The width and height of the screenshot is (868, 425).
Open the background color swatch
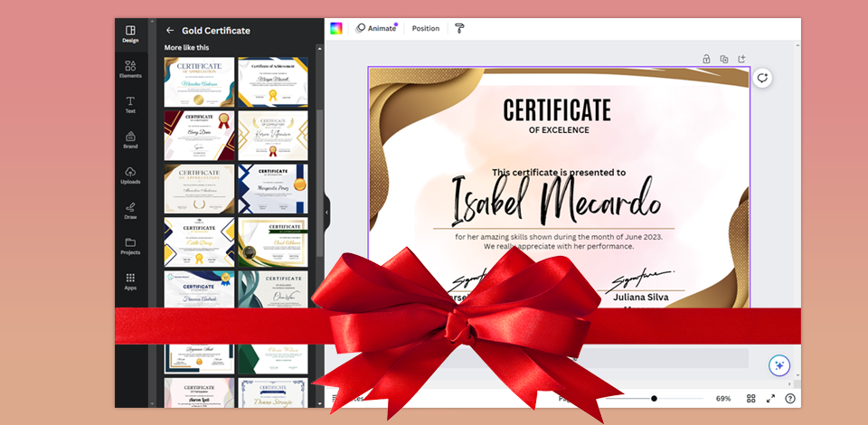pos(336,28)
